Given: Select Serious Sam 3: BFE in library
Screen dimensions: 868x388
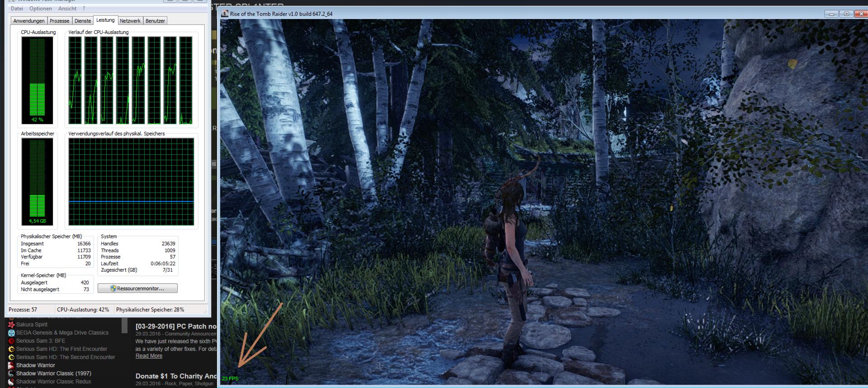Looking at the screenshot, I should (41, 341).
